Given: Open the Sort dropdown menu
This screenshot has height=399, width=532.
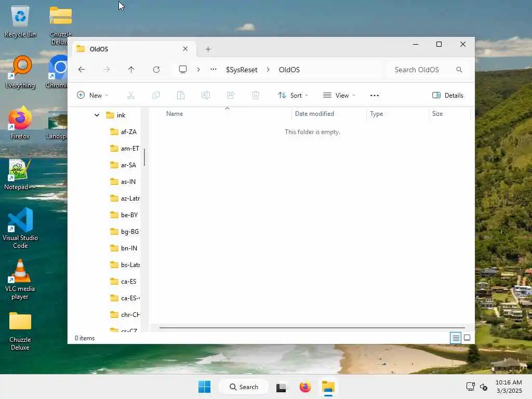Looking at the screenshot, I should pos(293,96).
